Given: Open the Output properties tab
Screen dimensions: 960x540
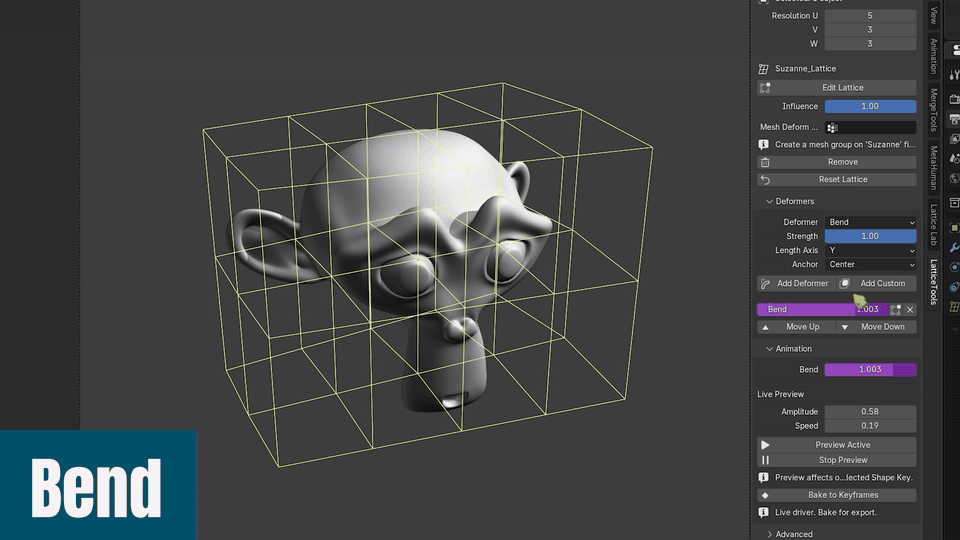Looking at the screenshot, I should 954,119.
